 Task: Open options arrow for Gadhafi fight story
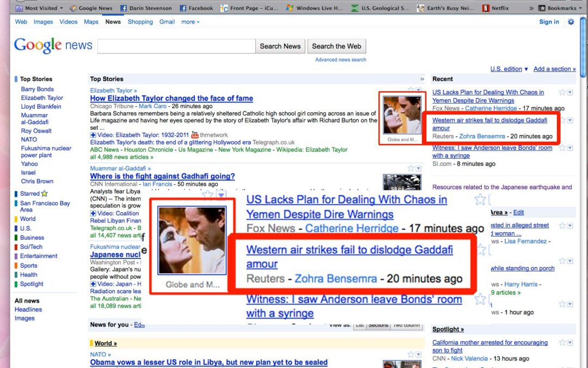(419, 168)
